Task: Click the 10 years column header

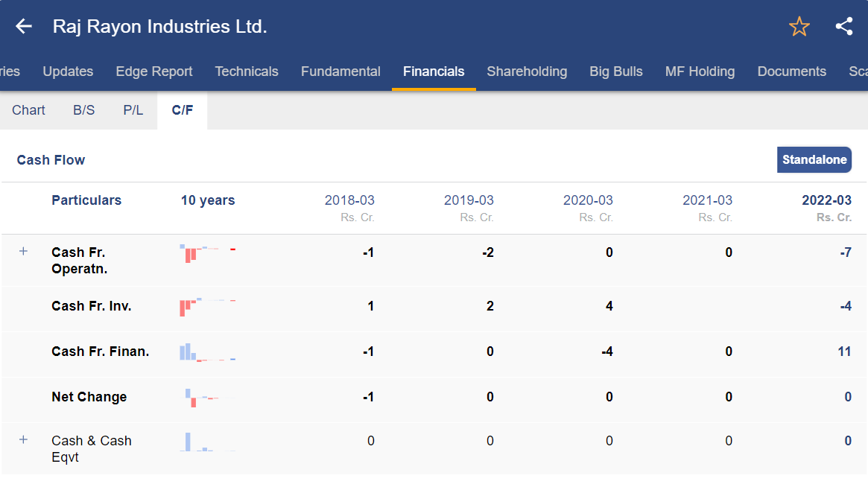Action: (208, 200)
